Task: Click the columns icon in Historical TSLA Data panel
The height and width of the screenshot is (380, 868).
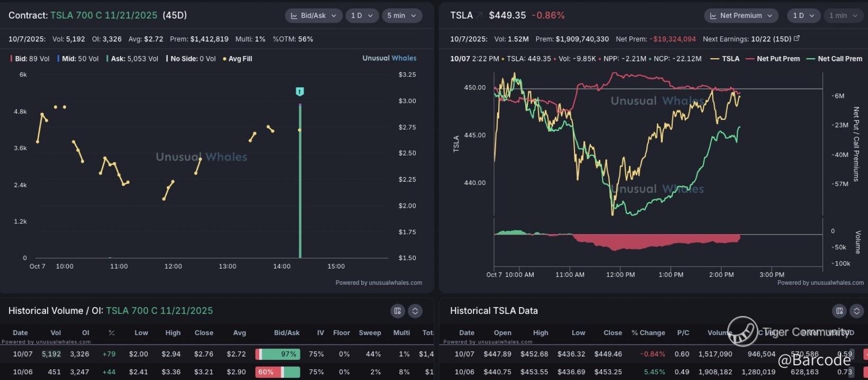Action: [839, 311]
